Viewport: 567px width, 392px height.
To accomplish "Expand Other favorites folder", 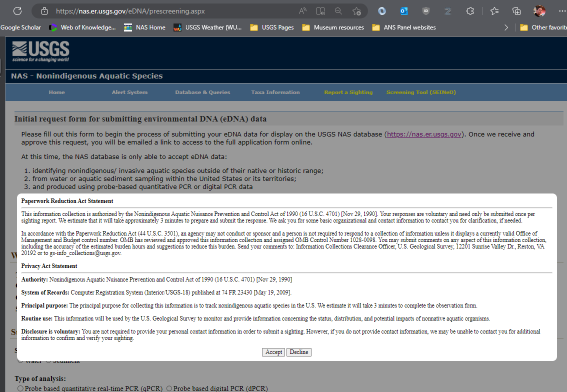I will coord(543,27).
